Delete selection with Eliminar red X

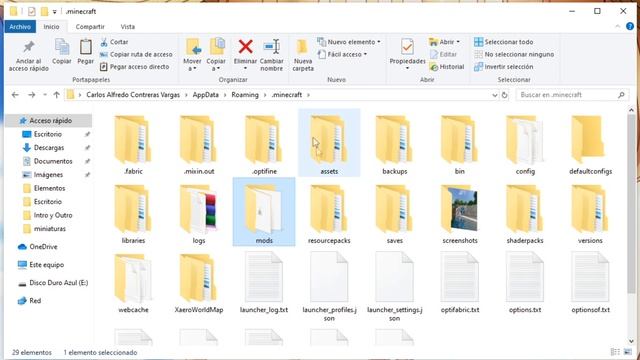[x=245, y=55]
